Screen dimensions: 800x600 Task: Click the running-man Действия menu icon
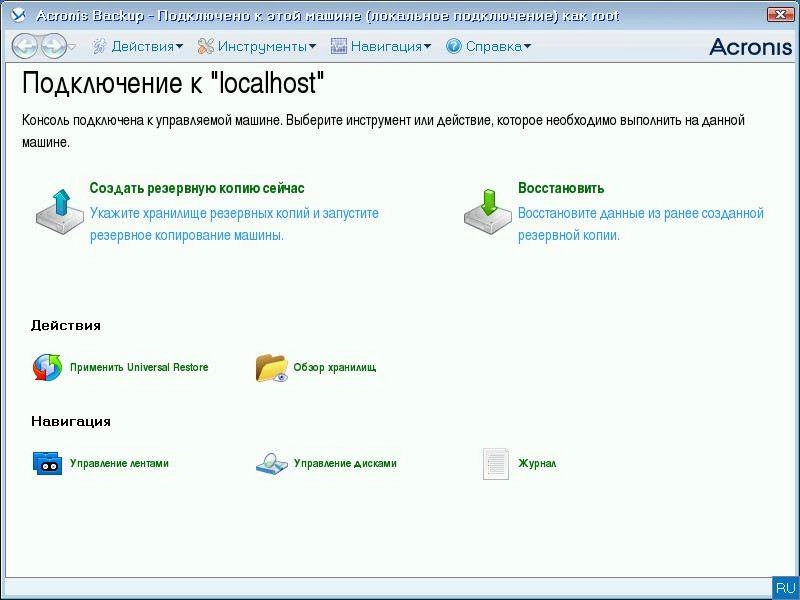pos(99,46)
